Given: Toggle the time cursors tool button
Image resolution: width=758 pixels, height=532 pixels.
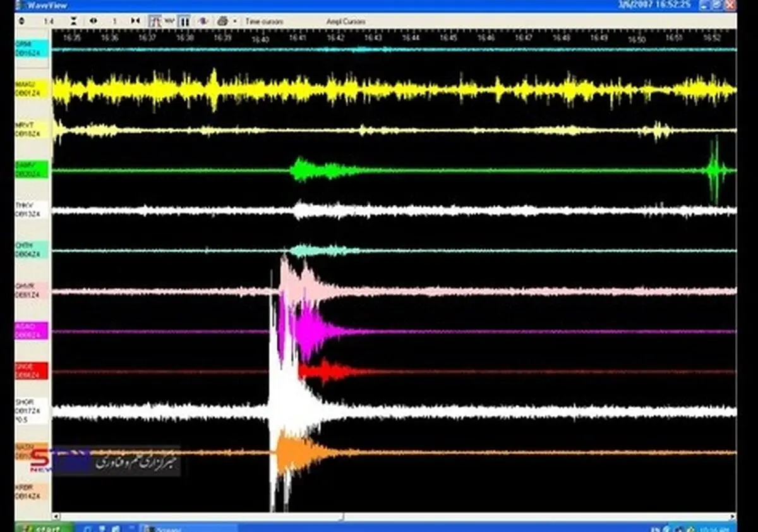Looking at the screenshot, I should pos(155,21).
